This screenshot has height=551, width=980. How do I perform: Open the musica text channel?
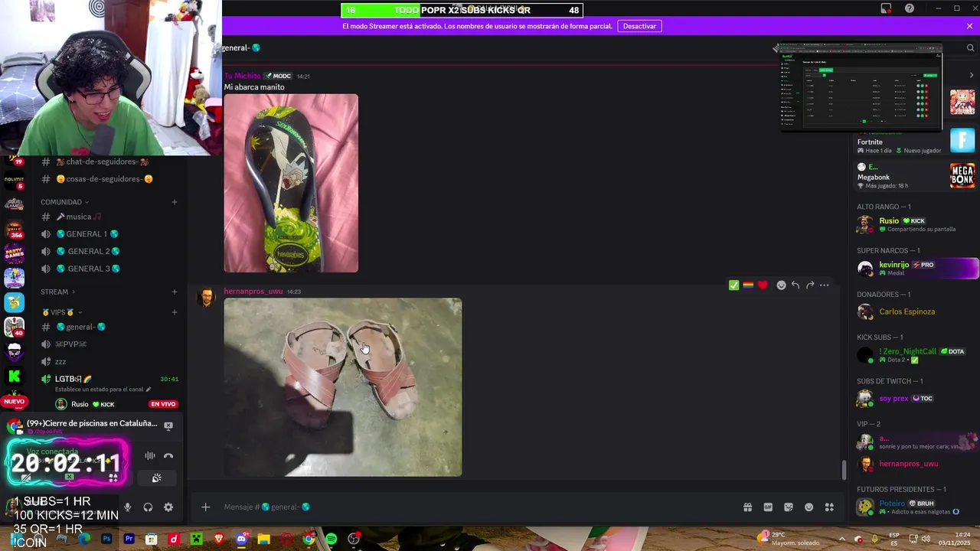(x=109, y=217)
